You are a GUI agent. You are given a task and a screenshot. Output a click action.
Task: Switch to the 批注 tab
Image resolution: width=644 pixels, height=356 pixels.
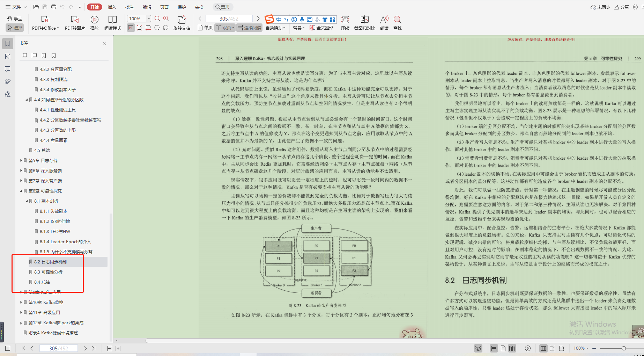129,7
